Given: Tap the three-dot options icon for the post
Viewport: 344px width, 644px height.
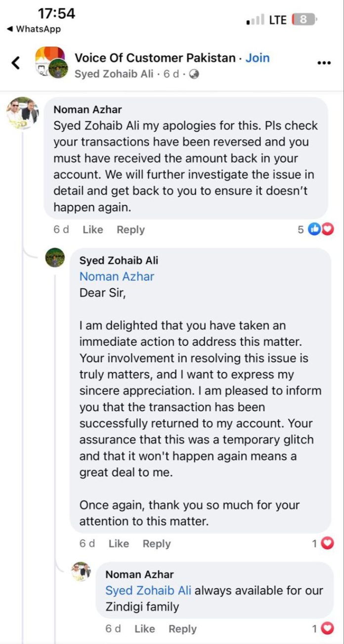Looking at the screenshot, I should 324,62.
